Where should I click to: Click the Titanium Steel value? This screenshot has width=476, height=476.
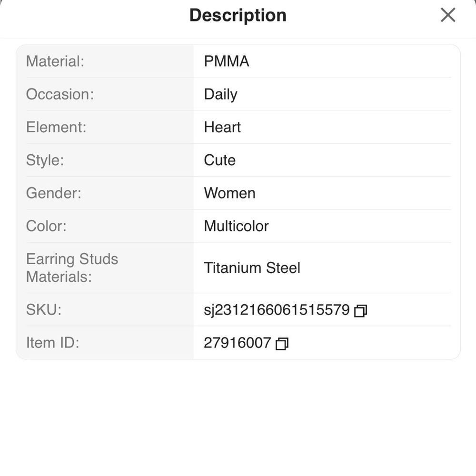click(252, 268)
